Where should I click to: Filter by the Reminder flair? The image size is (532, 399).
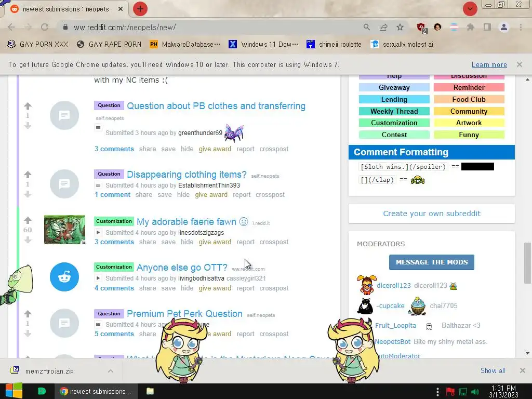click(x=469, y=87)
